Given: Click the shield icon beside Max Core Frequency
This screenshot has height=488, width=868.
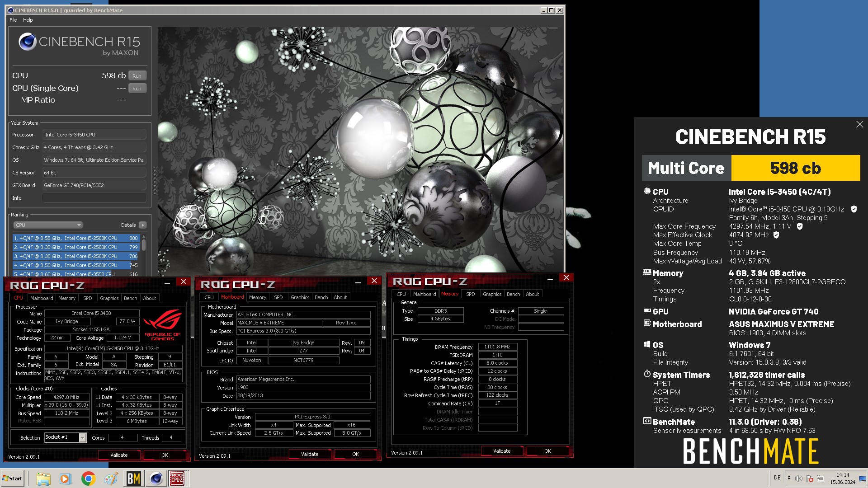Looking at the screenshot, I should click(800, 226).
